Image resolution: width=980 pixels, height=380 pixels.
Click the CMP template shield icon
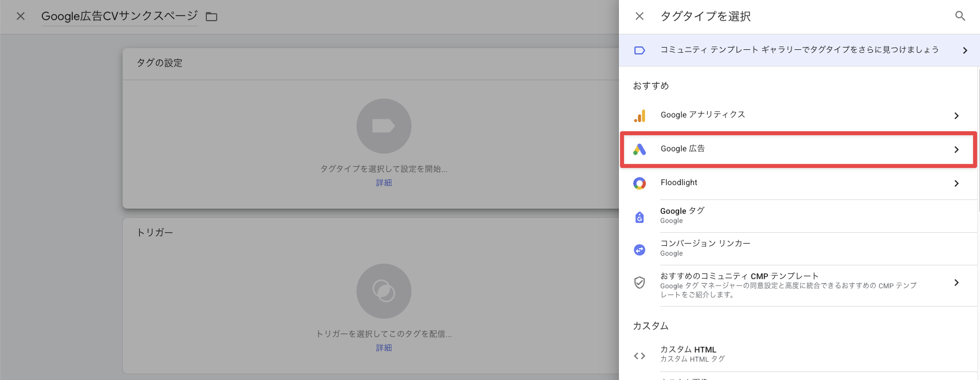(x=640, y=283)
